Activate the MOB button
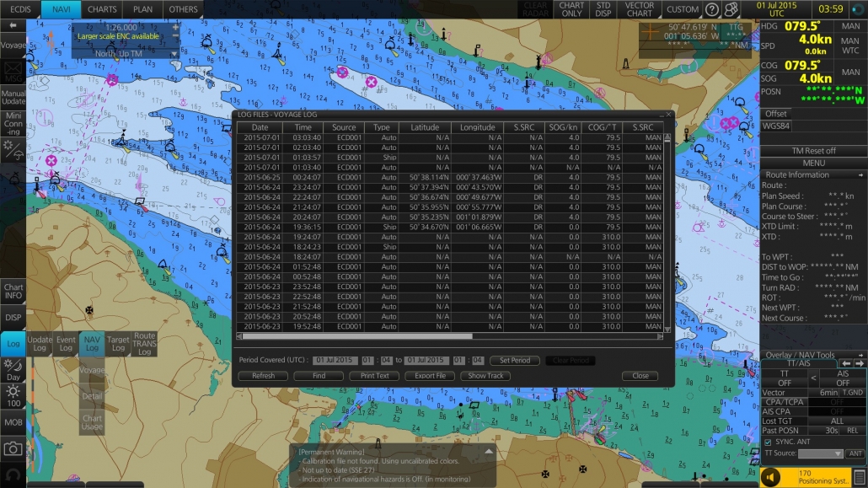 coord(13,422)
